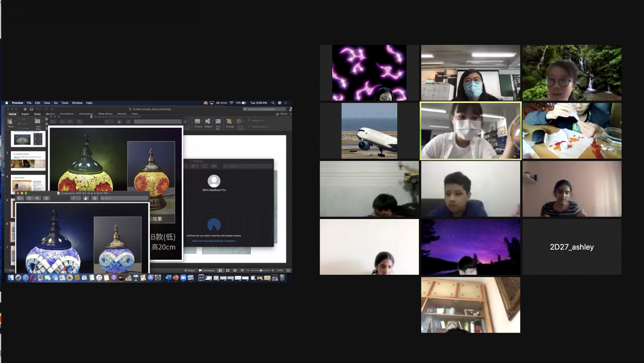
Task: Zoom out in front Preview window toolbar
Action: click(x=29, y=198)
